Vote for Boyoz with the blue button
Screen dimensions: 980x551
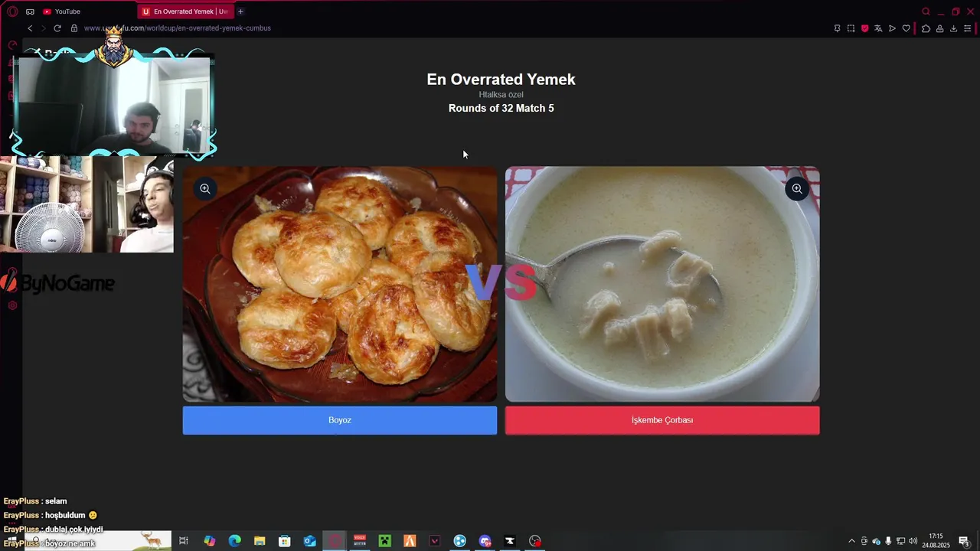(340, 420)
